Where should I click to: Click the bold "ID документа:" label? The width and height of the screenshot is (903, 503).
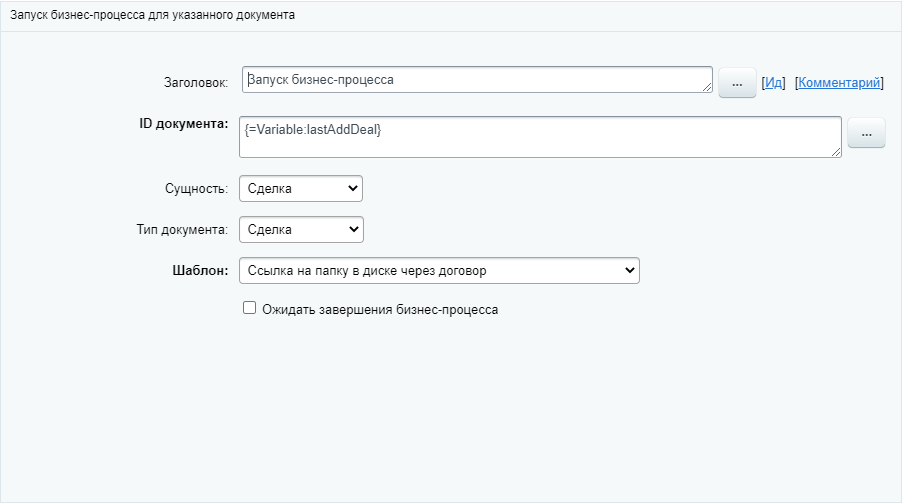[184, 124]
